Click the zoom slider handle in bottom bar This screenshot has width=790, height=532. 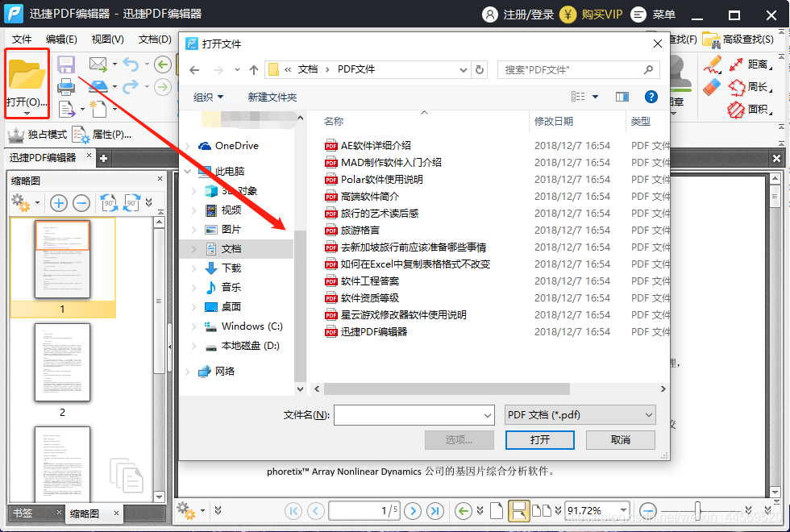(x=698, y=511)
